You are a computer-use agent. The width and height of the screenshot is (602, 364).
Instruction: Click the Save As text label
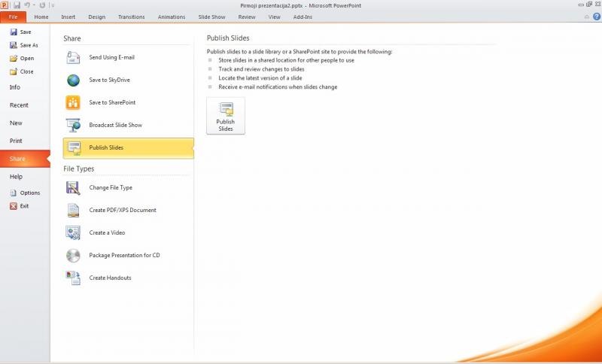click(x=29, y=45)
